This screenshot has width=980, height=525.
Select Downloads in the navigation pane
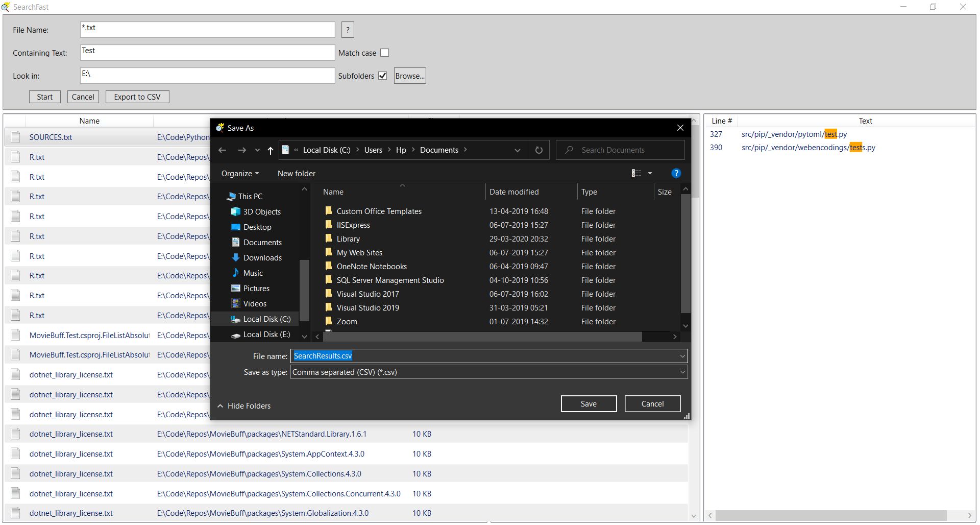(262, 258)
